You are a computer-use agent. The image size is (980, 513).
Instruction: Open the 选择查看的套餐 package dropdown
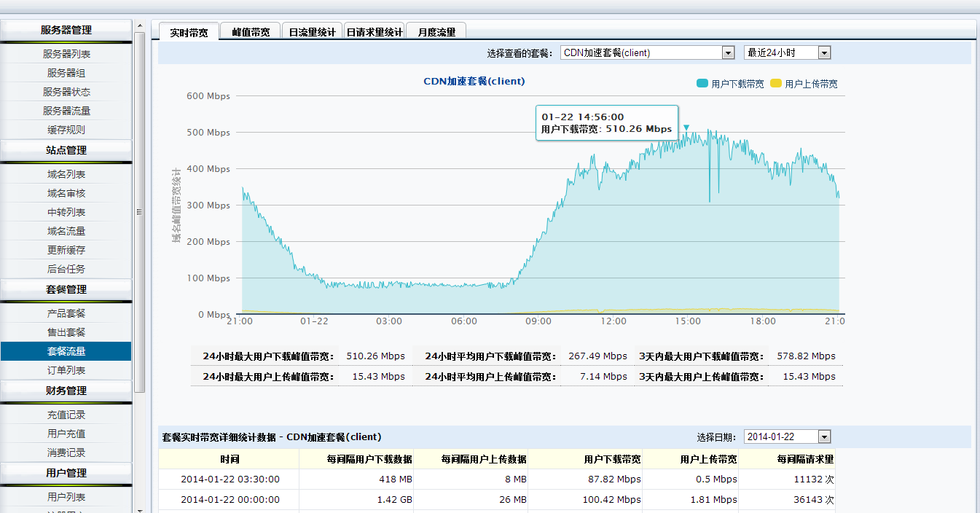(x=648, y=52)
